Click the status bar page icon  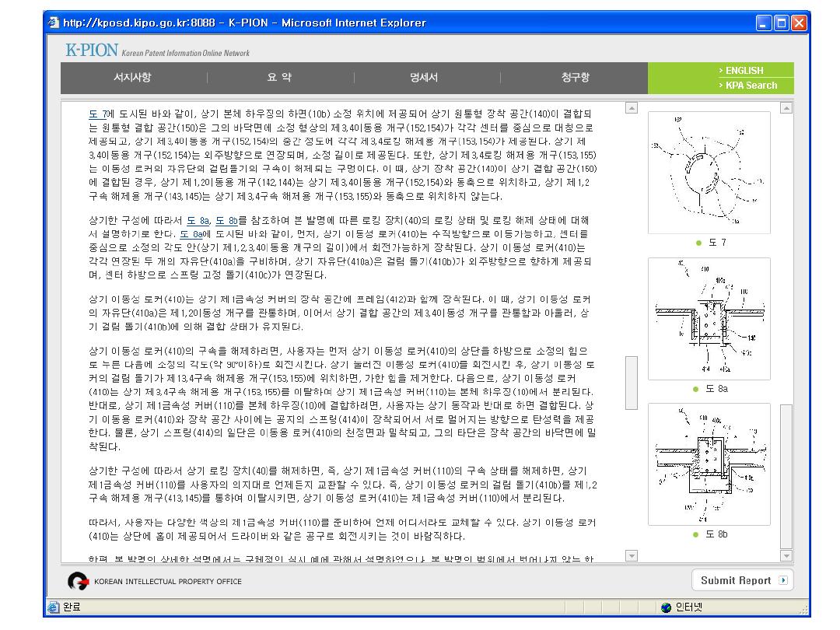click(x=53, y=607)
